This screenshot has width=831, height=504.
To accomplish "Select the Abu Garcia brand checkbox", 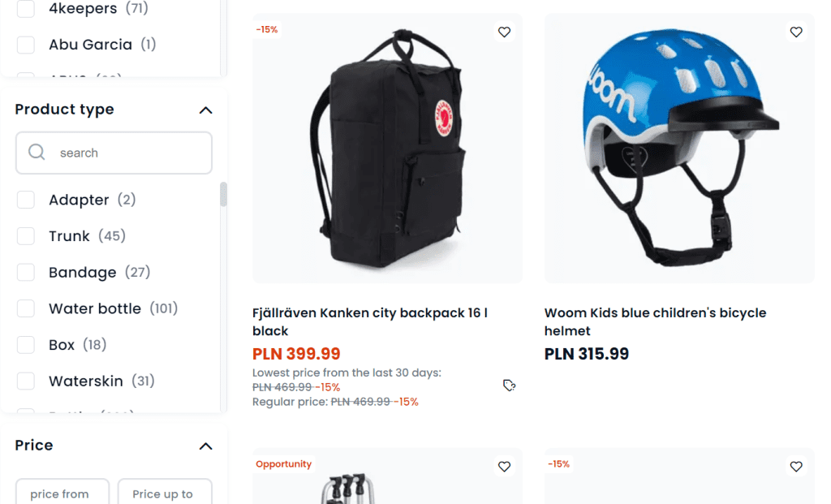I will [26, 45].
